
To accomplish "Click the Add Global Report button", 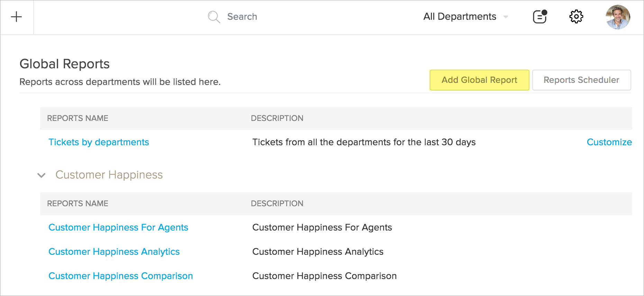I will coord(479,80).
